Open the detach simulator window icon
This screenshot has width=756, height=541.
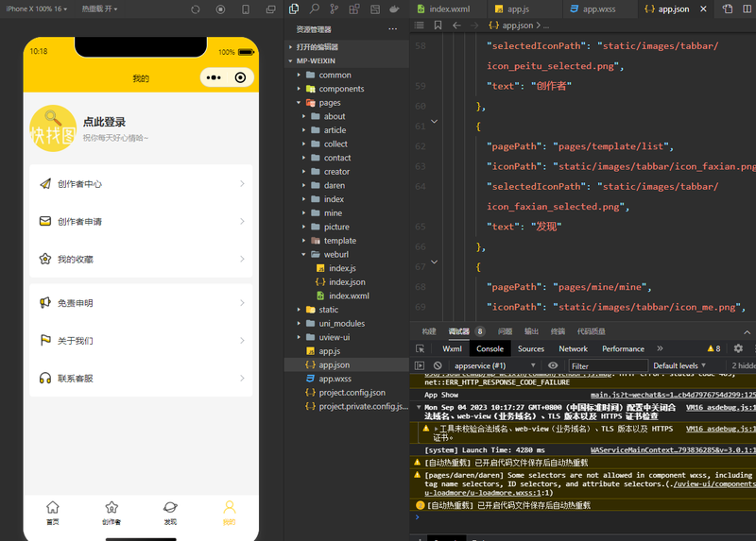tap(271, 9)
